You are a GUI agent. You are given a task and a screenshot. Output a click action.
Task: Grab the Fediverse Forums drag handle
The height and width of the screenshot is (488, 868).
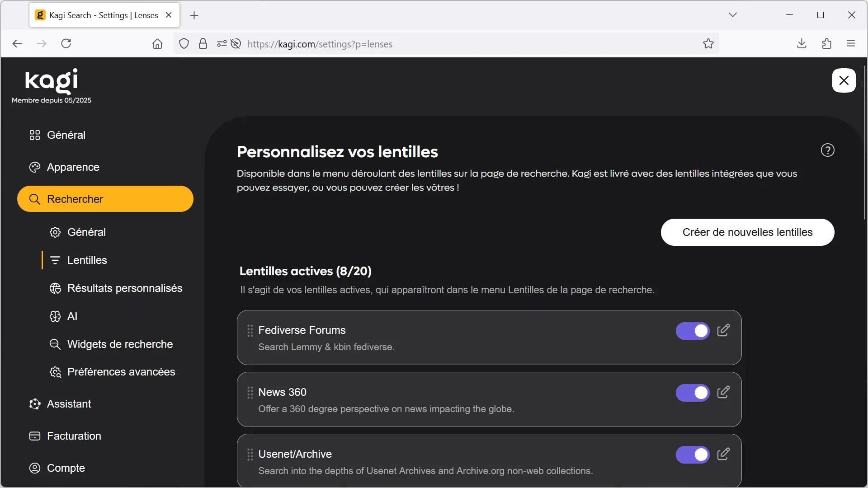(x=250, y=331)
